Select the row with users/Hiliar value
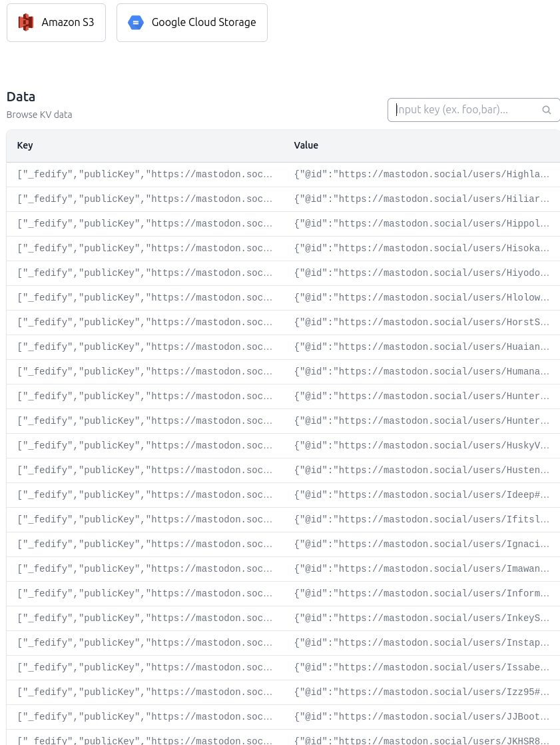Screen dimensions: 560x745 [283, 199]
